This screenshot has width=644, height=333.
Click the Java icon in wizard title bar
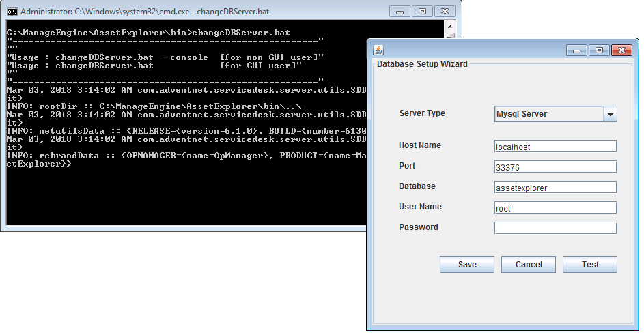coord(378,50)
